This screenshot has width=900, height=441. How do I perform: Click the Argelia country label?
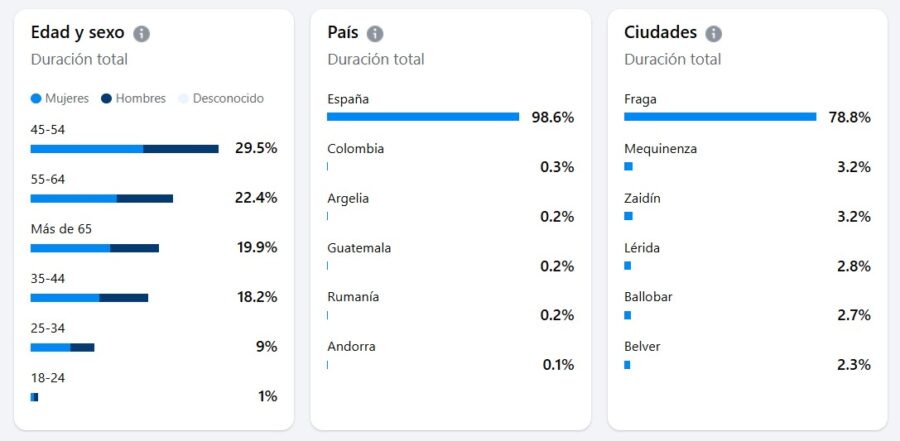coord(348,198)
